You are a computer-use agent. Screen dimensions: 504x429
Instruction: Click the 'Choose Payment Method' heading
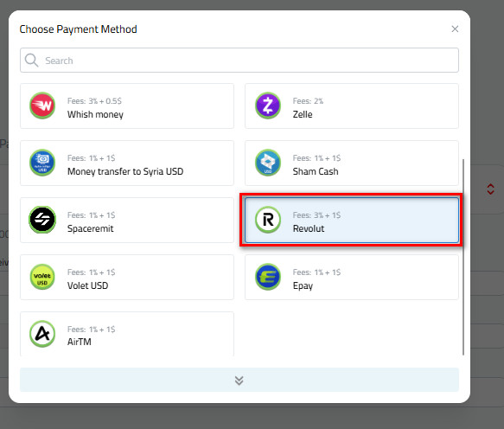78,29
